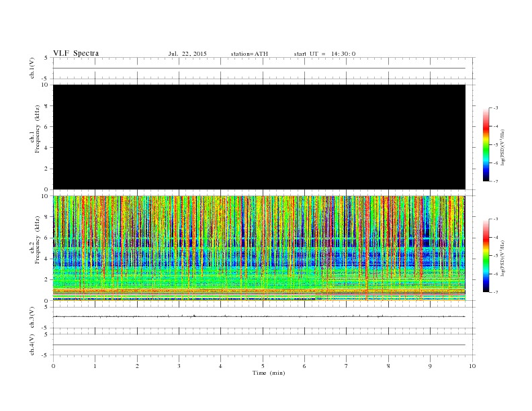Click the lower colorbar "log(PSD)(V²/Hz)" label
Viewport: 532px width, 411px height.
tap(502, 258)
